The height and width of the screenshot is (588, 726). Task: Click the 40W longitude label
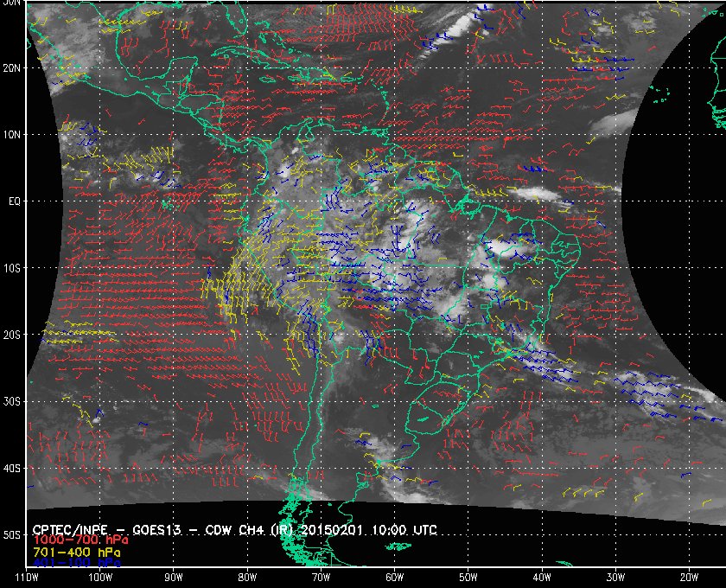pyautogui.click(x=542, y=578)
